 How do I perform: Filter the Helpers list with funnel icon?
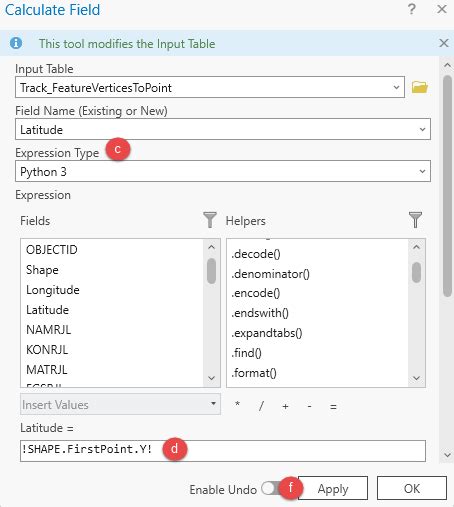[x=415, y=220]
